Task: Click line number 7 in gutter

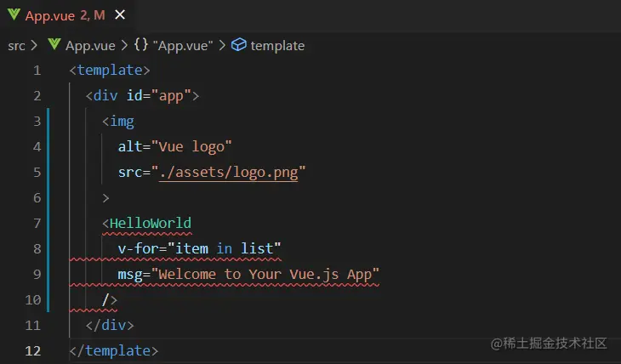Action: pyautogui.click(x=37, y=224)
